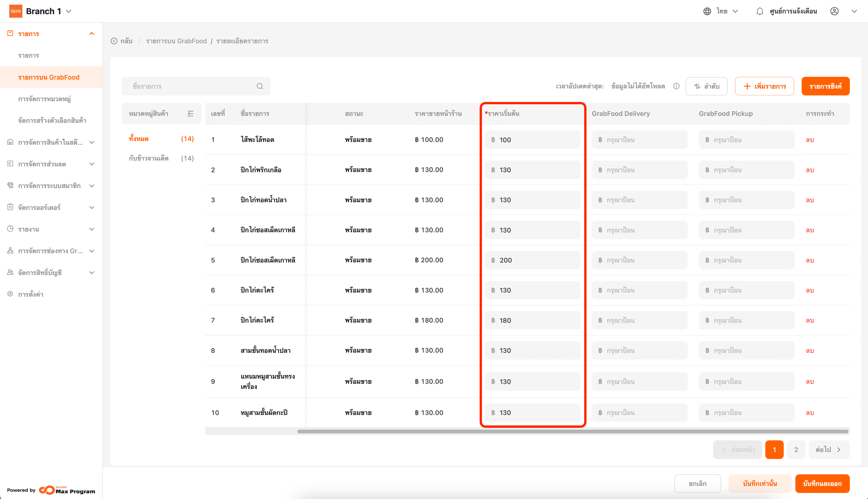Go to page 2 of the list
Image resolution: width=868 pixels, height=499 pixels.
click(796, 449)
